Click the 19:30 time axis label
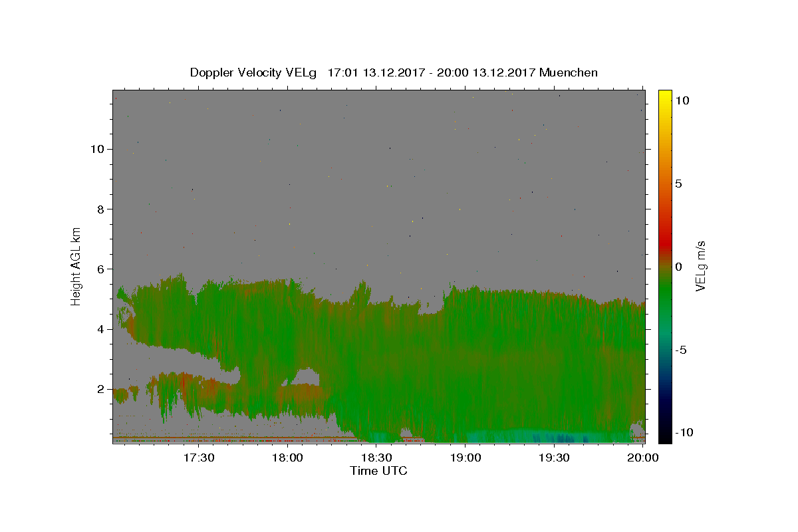Image resolution: width=798 pixels, height=532 pixels. [x=555, y=458]
